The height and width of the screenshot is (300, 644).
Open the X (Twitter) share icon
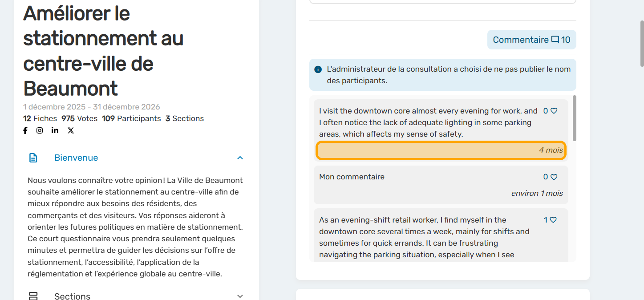[71, 130]
